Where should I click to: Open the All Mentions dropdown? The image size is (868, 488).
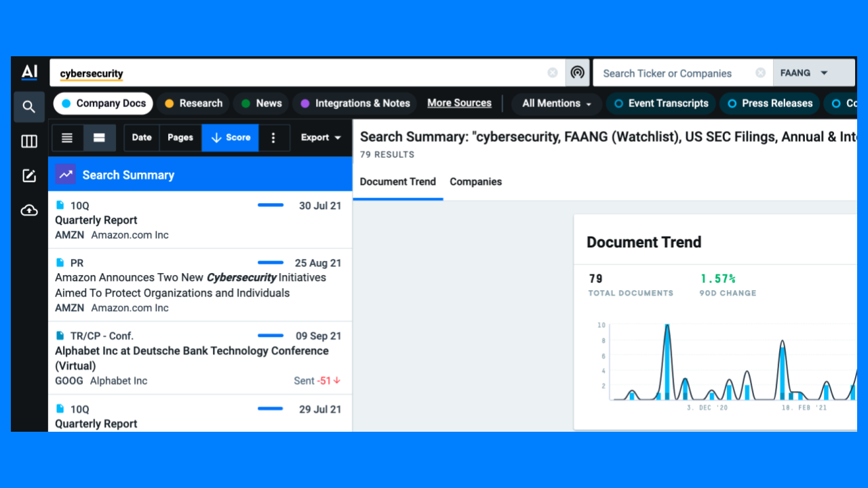tap(557, 103)
